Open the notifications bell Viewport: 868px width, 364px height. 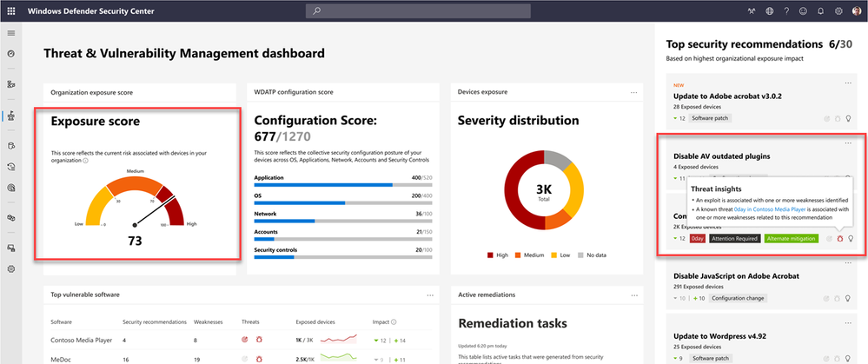[821, 11]
